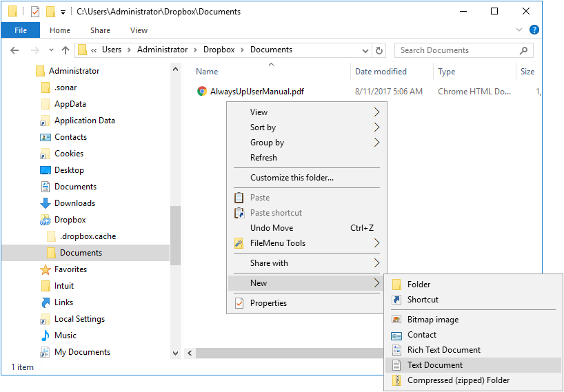Switch to the Share ribbon tab
This screenshot has width=564, height=392.
(x=100, y=30)
